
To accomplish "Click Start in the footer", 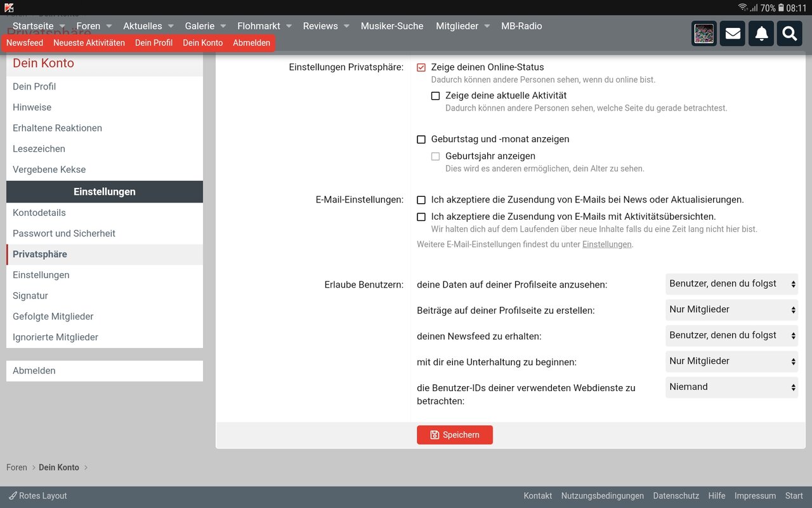I will pos(794,496).
